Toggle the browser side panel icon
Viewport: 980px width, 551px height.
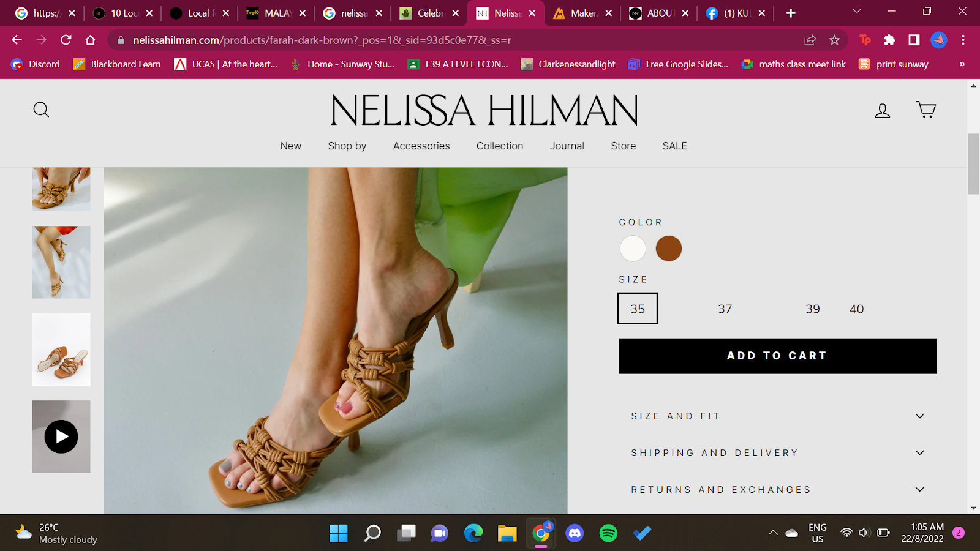coord(914,40)
